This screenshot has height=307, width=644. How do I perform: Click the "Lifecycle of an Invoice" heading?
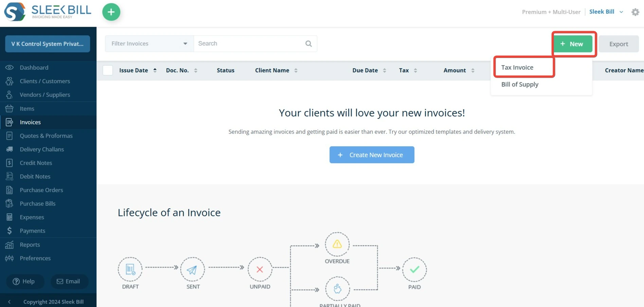tap(169, 212)
